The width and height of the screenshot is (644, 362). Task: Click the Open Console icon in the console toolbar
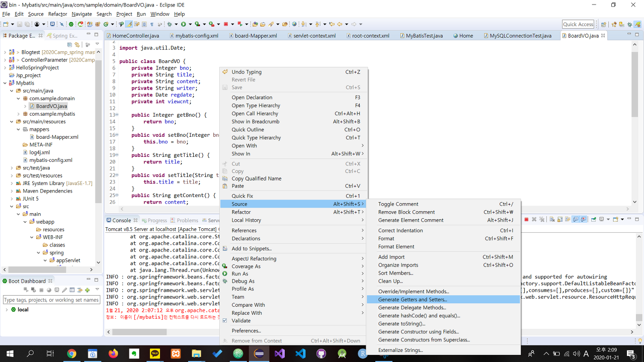tap(615, 220)
